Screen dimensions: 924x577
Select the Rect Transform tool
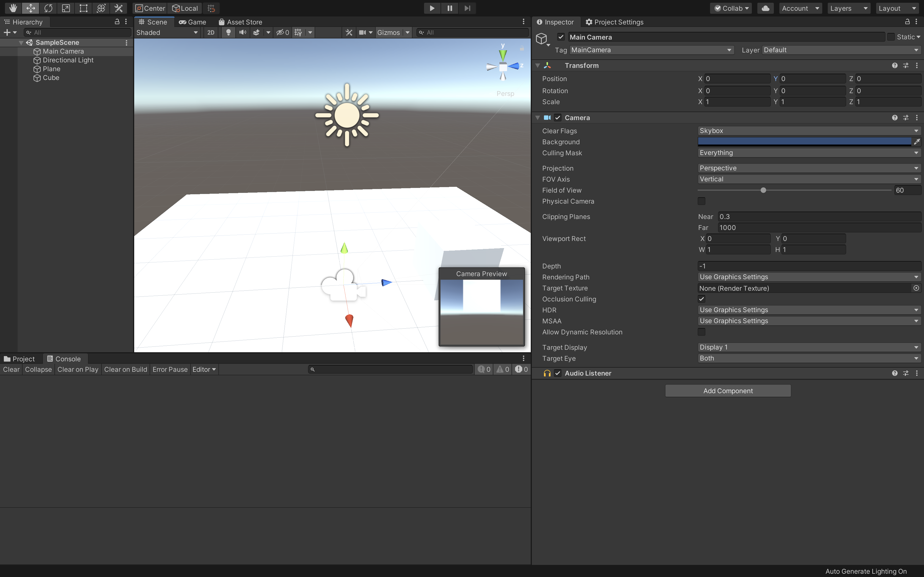click(83, 8)
